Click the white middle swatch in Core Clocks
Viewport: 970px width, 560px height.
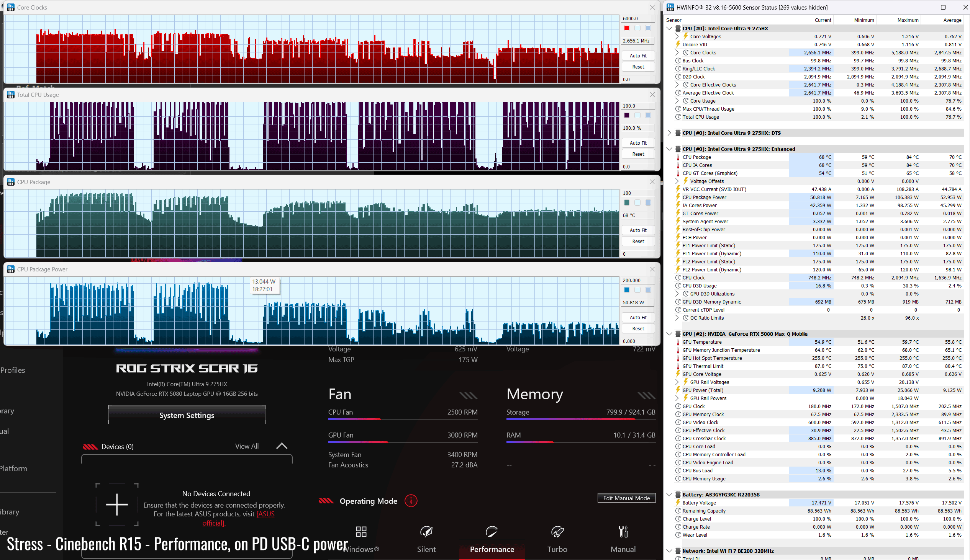click(637, 28)
